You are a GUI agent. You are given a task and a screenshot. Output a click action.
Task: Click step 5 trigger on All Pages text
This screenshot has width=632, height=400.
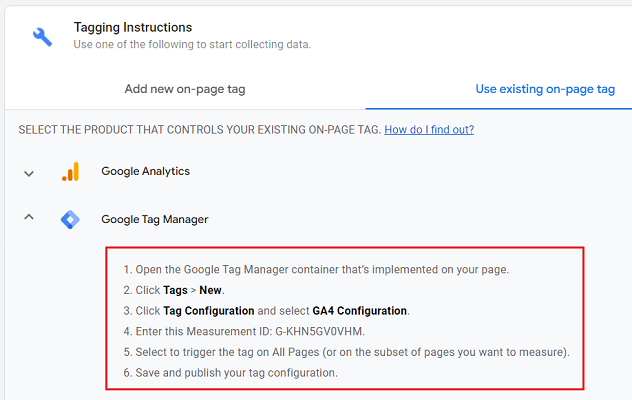coord(347,352)
